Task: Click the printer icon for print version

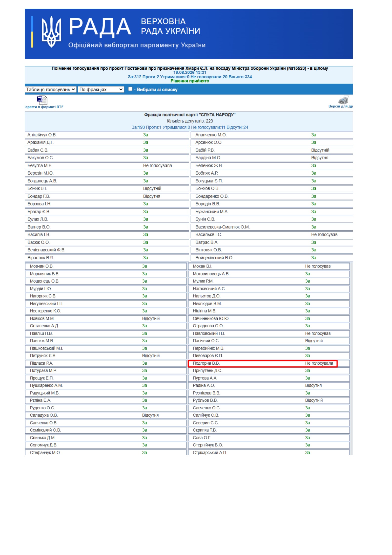Action: click(343, 100)
